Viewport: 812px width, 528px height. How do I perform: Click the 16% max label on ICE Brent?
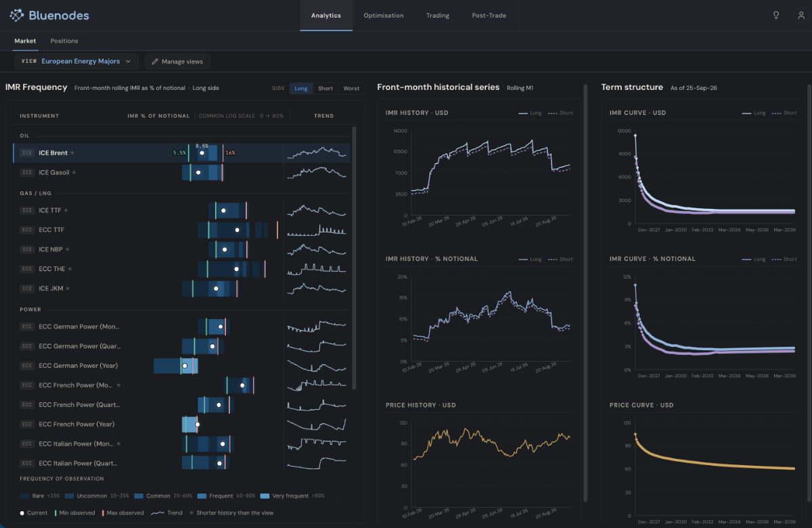tap(230, 153)
